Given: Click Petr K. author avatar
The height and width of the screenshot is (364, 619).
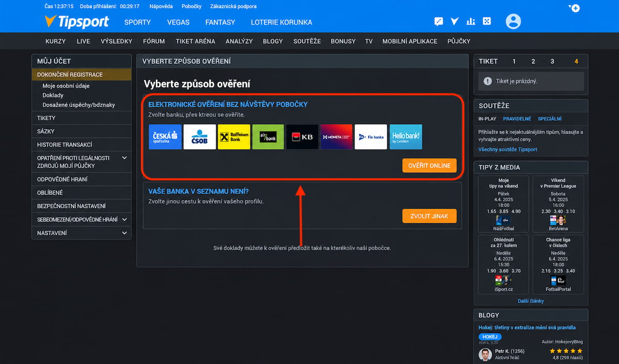Looking at the screenshot, I should pyautogui.click(x=485, y=354).
